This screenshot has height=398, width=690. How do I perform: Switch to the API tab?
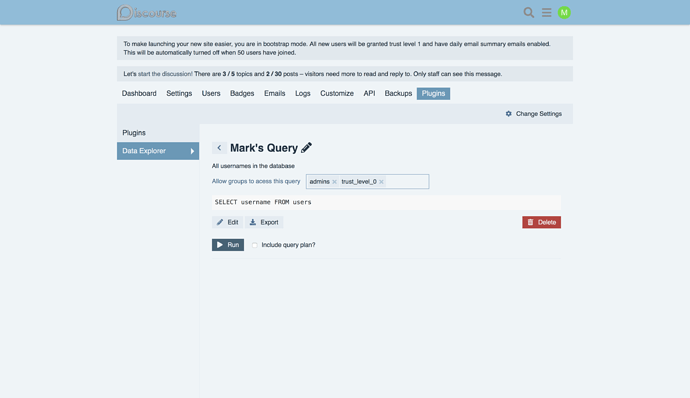click(369, 93)
